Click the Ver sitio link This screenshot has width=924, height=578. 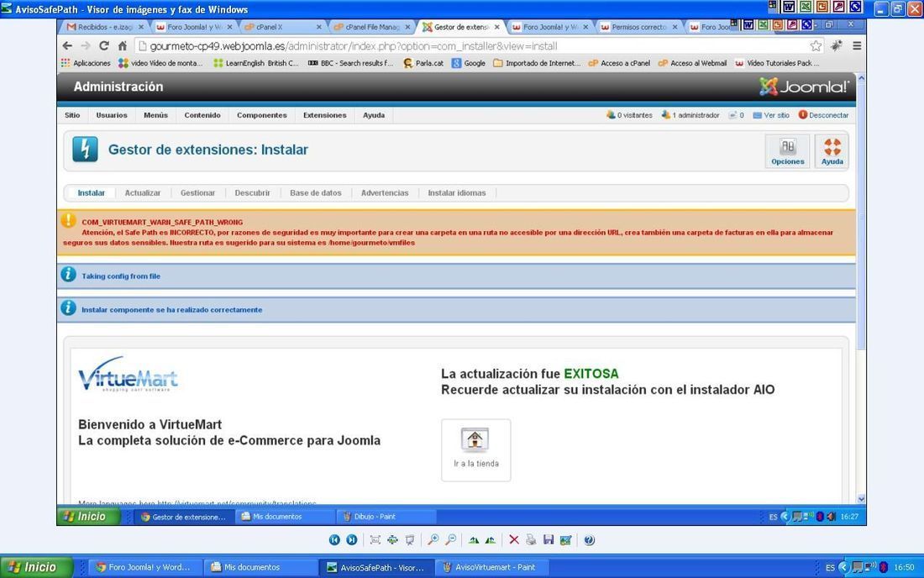771,115
